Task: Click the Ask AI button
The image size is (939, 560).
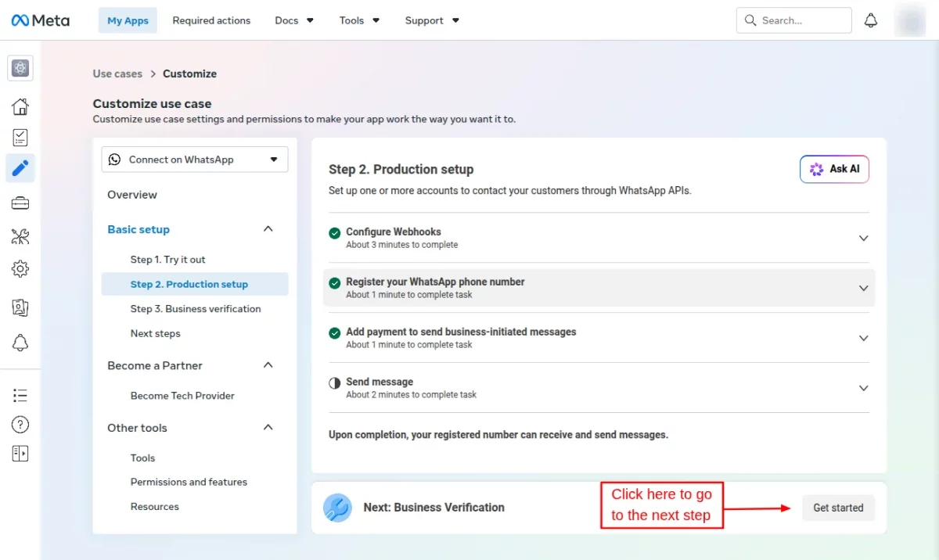Action: tap(834, 169)
